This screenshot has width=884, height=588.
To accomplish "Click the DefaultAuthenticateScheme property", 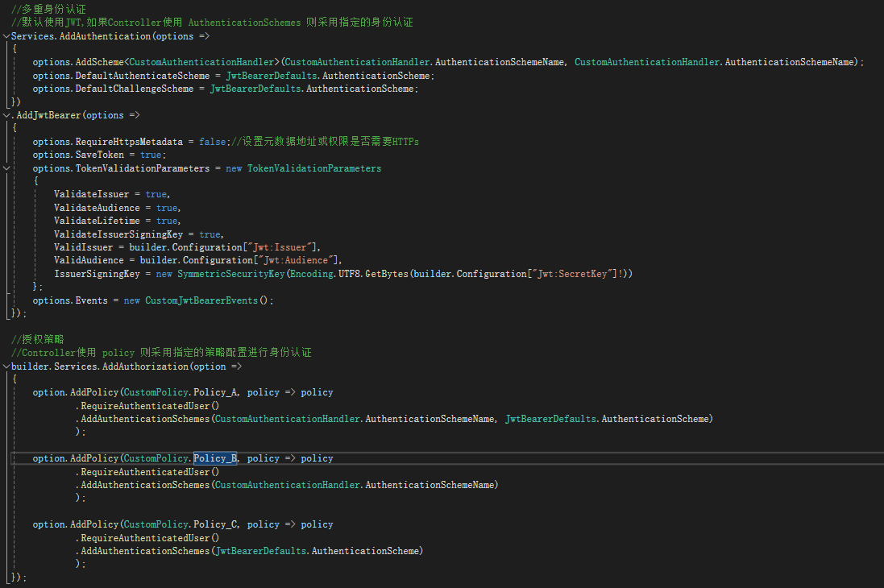I will 142,76.
